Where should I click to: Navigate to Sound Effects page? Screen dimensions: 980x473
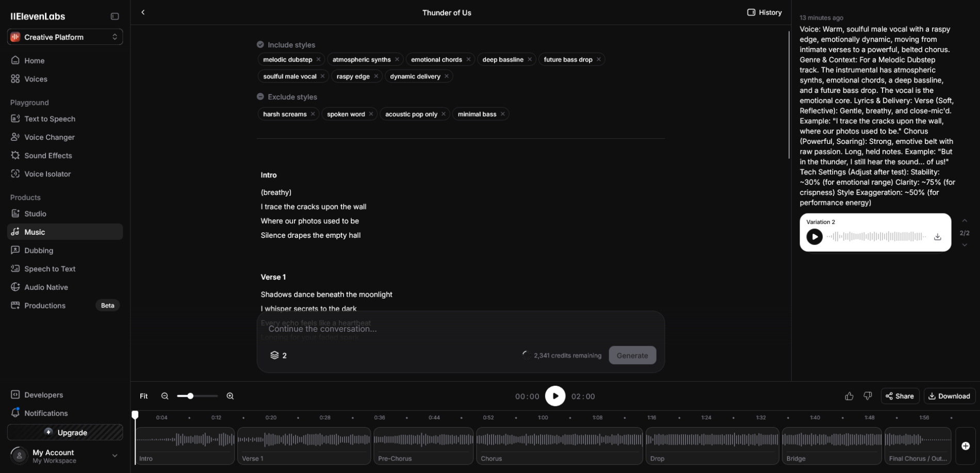click(48, 156)
